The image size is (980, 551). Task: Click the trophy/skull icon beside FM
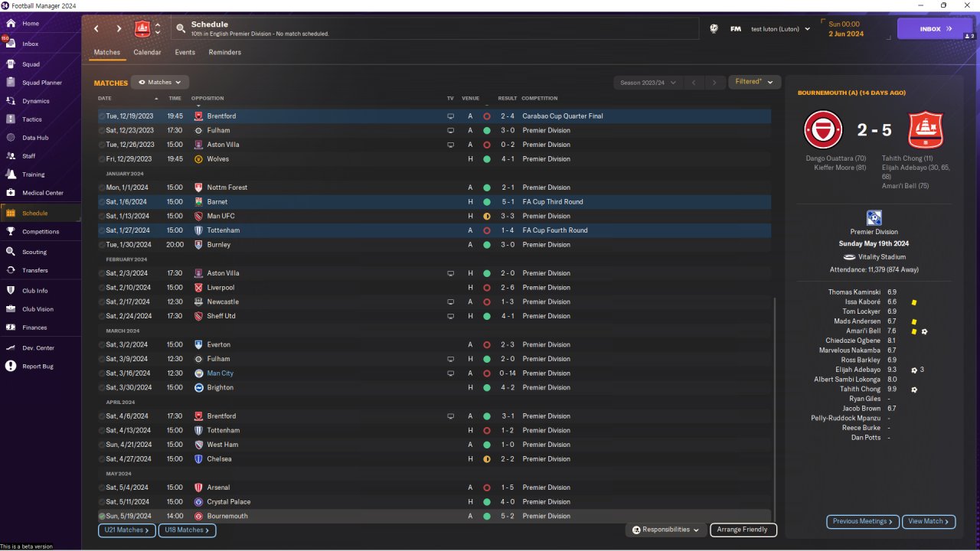[x=714, y=29]
